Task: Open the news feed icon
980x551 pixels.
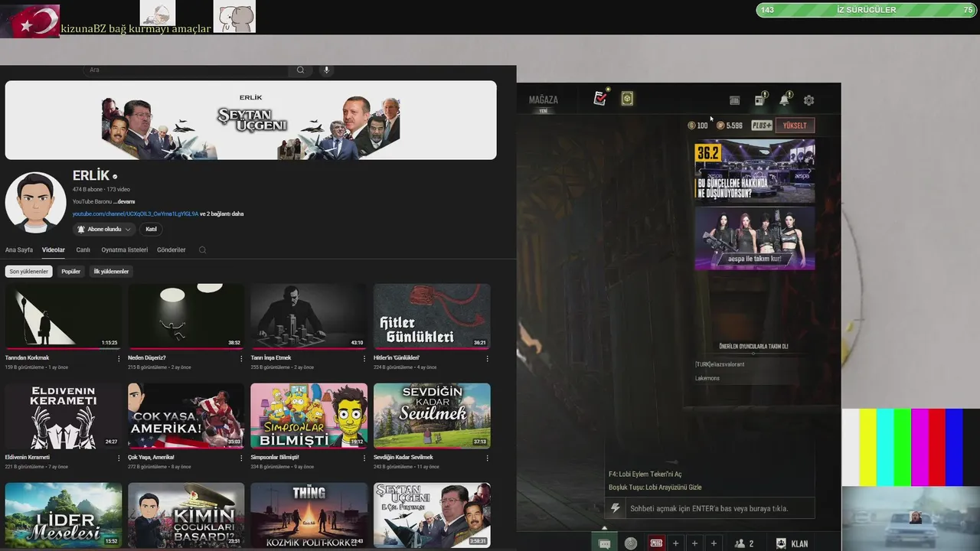Action: (760, 99)
